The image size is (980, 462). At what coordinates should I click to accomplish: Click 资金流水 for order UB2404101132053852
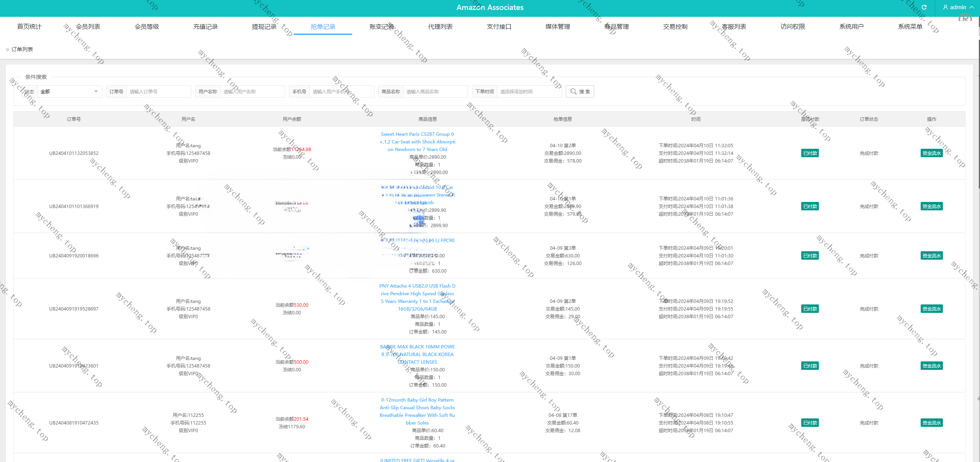pyautogui.click(x=931, y=153)
